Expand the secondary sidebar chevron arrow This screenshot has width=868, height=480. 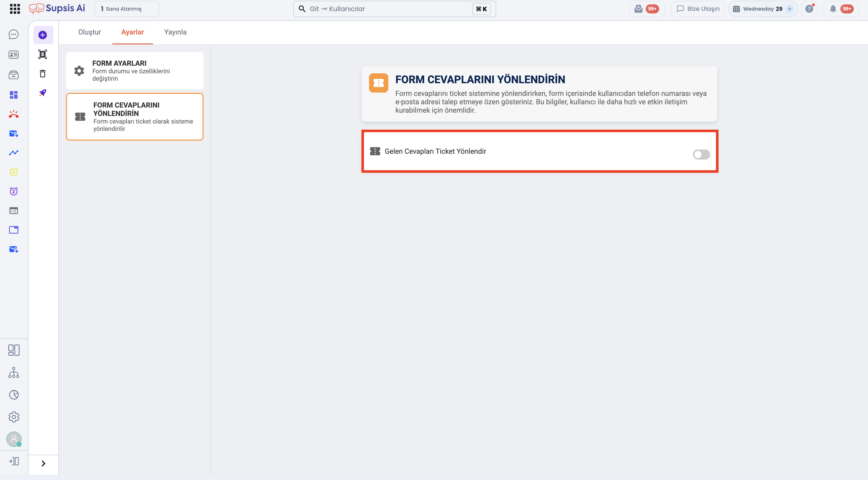click(43, 463)
